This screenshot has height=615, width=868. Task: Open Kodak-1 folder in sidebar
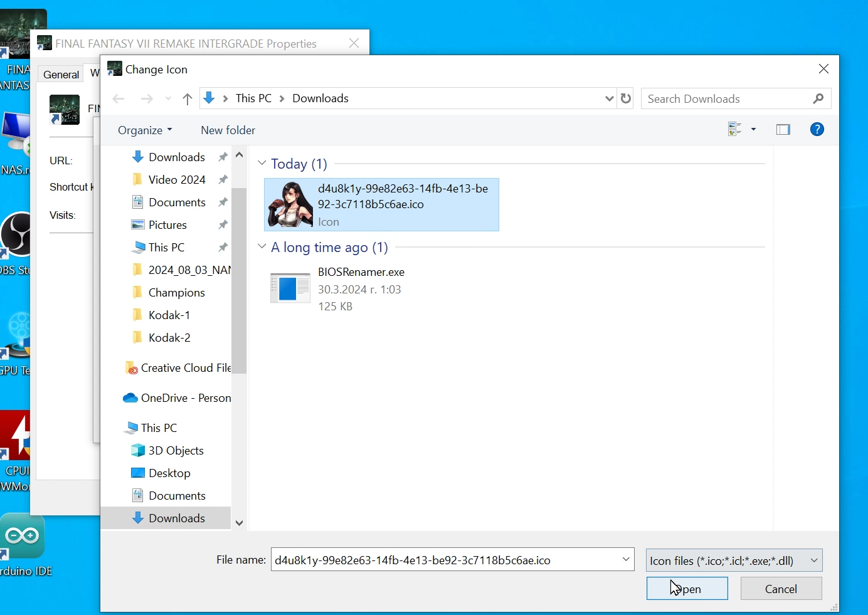(x=169, y=315)
